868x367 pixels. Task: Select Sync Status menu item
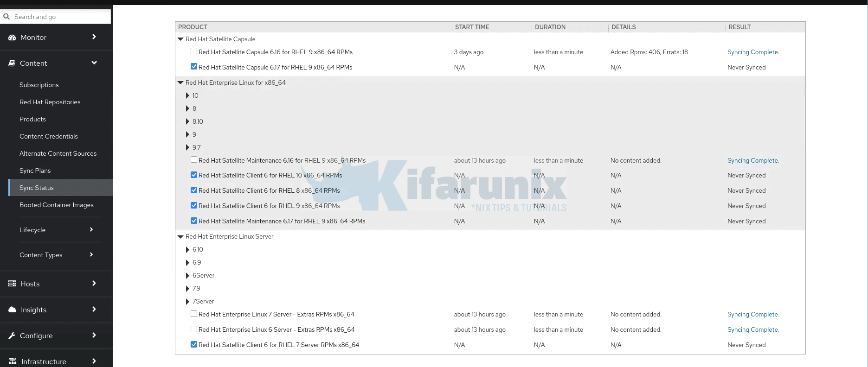click(x=61, y=188)
